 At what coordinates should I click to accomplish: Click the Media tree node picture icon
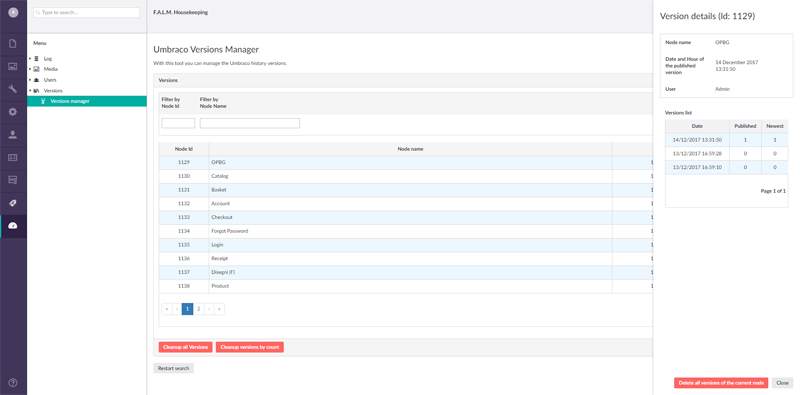(36, 69)
